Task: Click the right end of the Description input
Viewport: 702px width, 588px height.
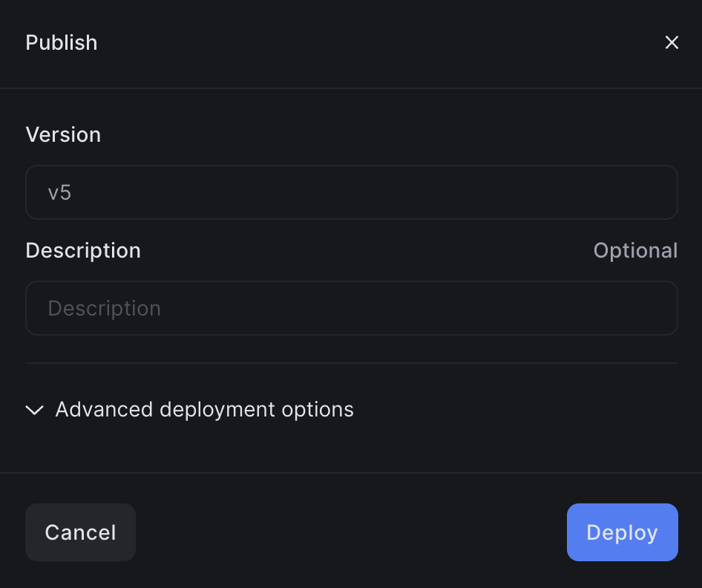Action: coord(653,308)
